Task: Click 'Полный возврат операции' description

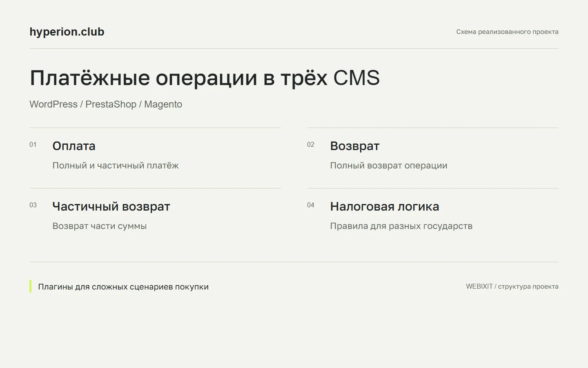Action: click(x=389, y=166)
